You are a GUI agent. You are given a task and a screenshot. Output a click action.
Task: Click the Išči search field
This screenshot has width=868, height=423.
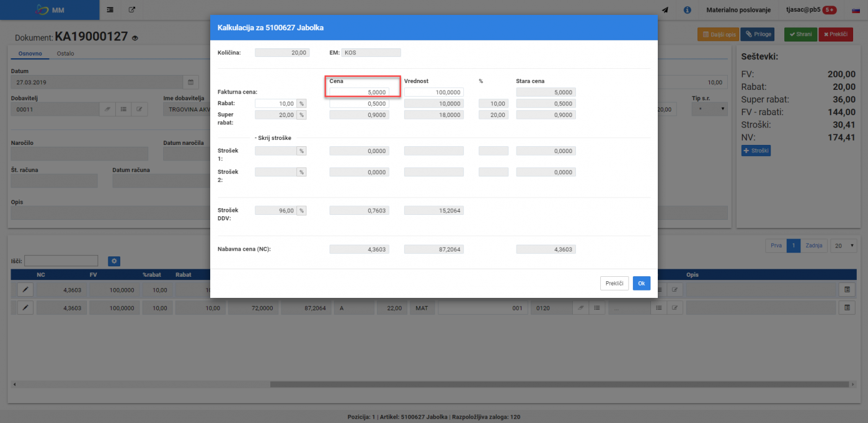(x=61, y=261)
